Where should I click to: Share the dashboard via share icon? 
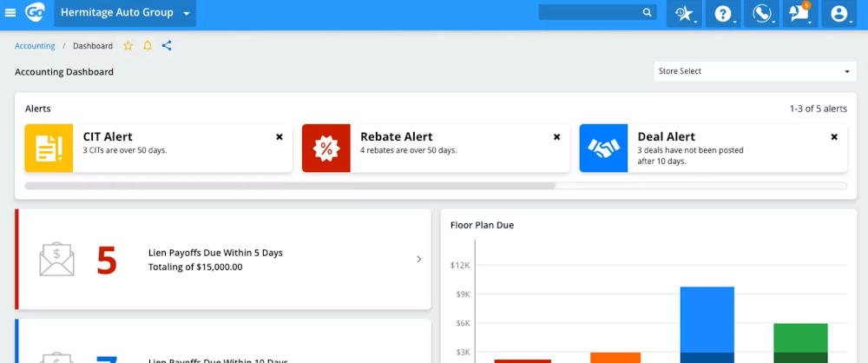pyautogui.click(x=167, y=46)
